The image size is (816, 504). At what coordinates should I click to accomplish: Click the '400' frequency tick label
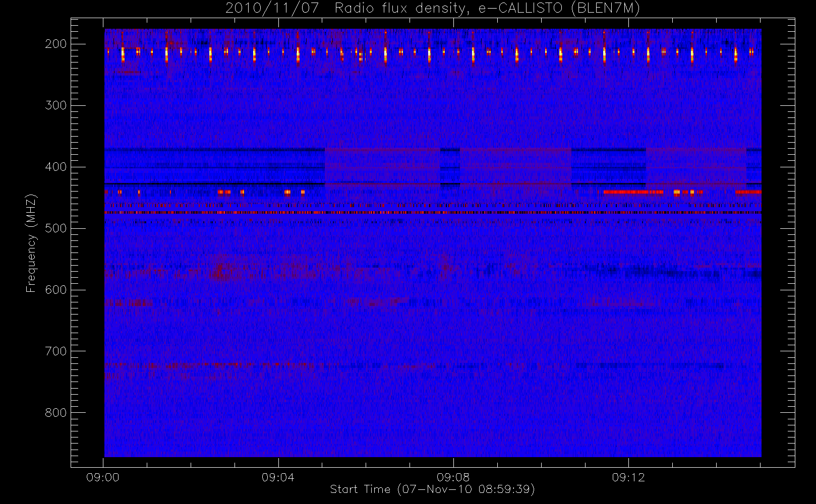coord(56,167)
